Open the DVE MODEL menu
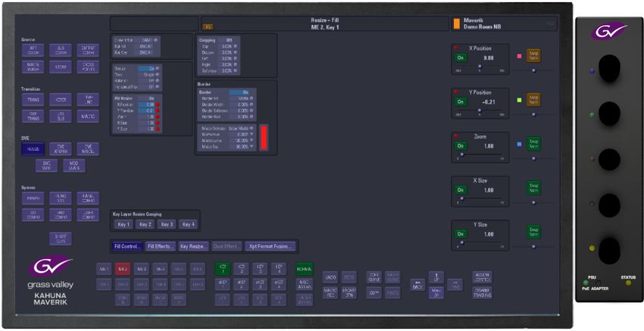Screen dimensions: 644x331 click(x=88, y=149)
